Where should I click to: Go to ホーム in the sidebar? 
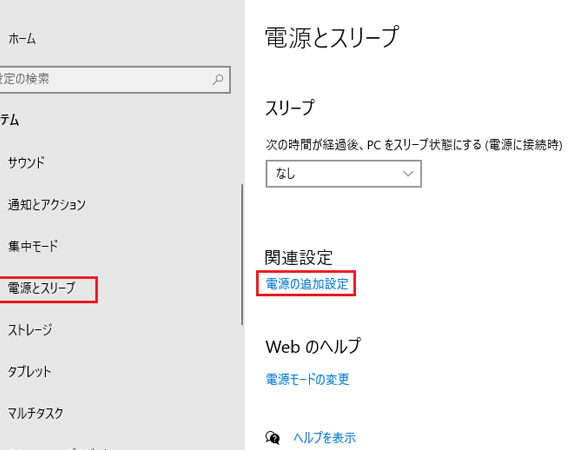pyautogui.click(x=22, y=39)
